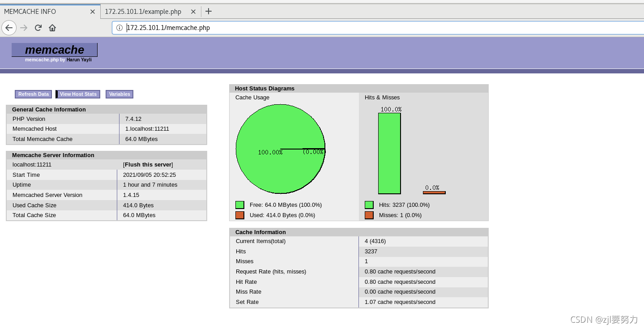Click the Hit Rate row label

point(246,282)
